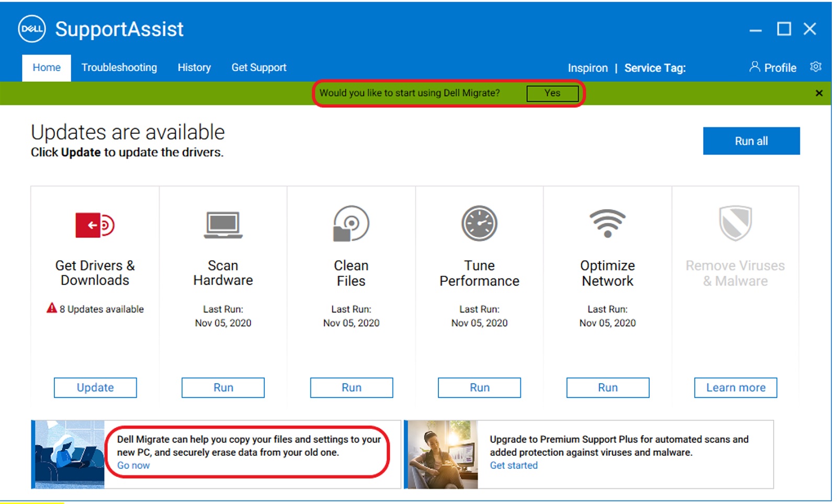Image resolution: width=837 pixels, height=504 pixels.
Task: Click the Dell logo icon
Action: [x=32, y=29]
